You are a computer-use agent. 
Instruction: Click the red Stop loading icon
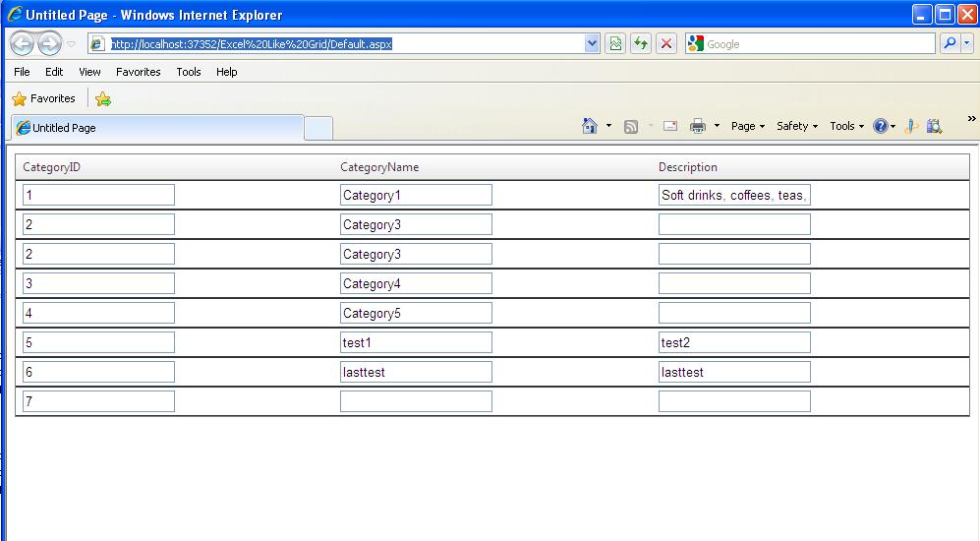coord(666,43)
